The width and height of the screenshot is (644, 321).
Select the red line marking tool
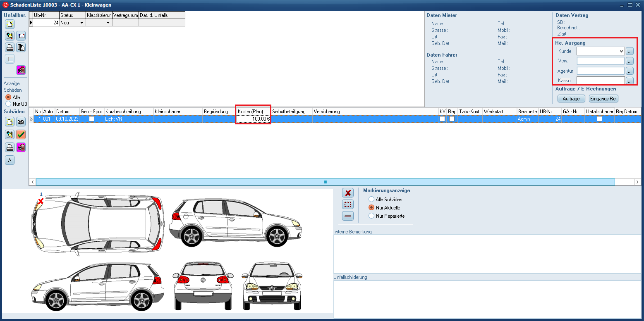pos(348,216)
